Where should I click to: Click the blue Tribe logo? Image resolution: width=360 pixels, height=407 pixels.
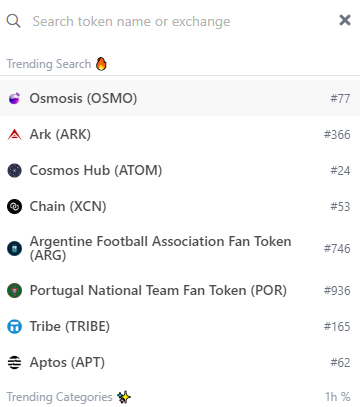[x=14, y=326]
